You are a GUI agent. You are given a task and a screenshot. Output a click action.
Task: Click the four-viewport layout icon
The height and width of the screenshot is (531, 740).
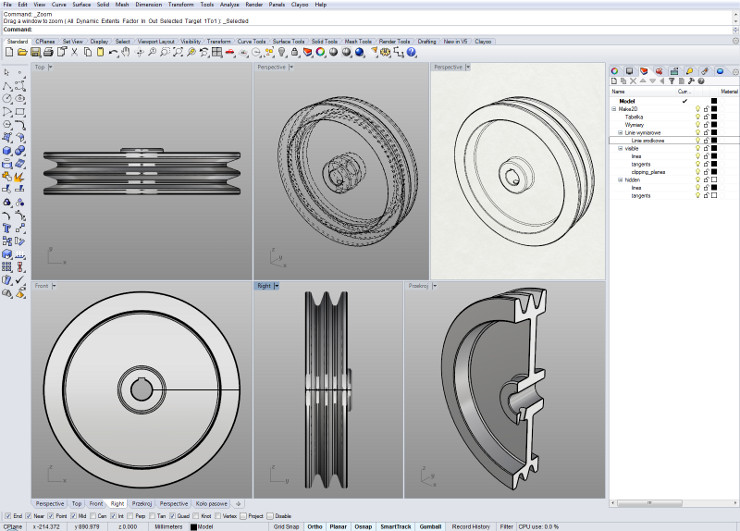point(217,52)
